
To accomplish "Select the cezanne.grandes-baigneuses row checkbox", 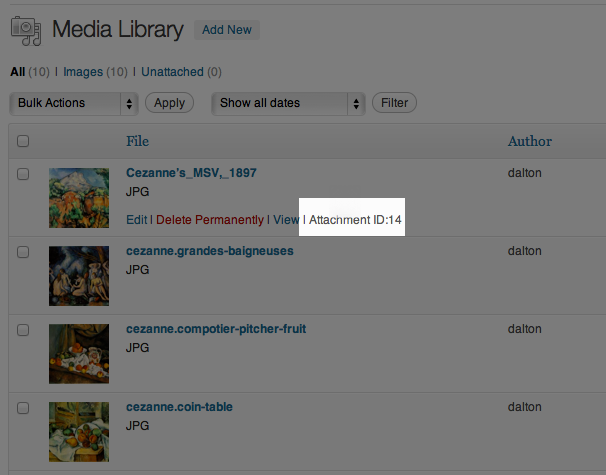I will 23,251.
